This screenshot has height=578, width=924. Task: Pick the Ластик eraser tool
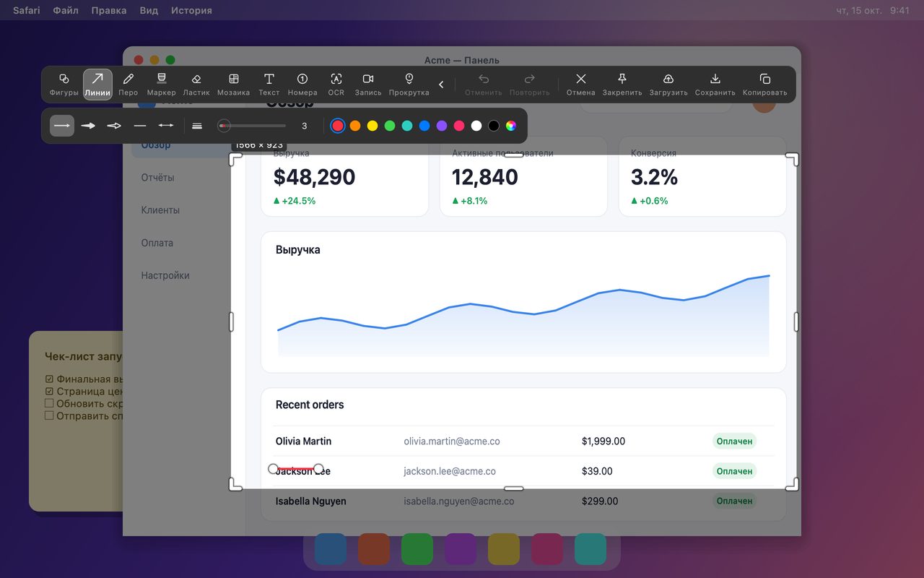pyautogui.click(x=196, y=85)
